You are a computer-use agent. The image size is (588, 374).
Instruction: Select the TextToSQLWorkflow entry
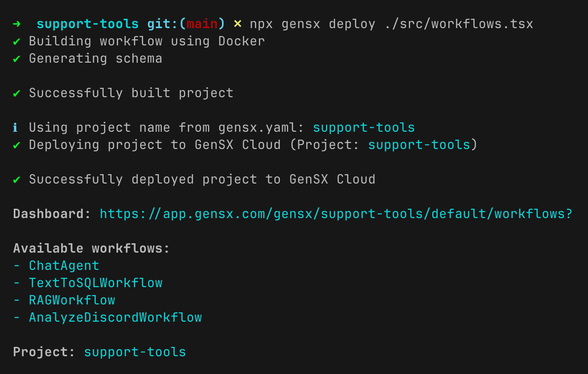(x=96, y=283)
